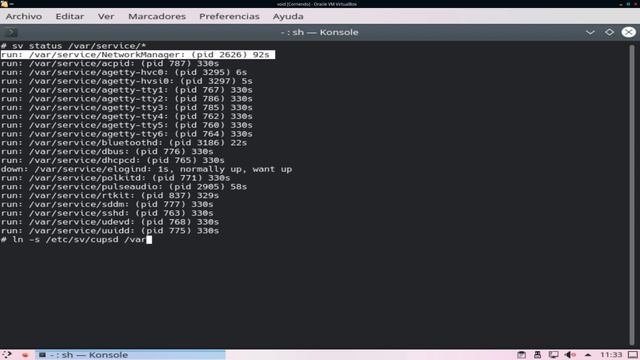Click the 'sv status /var/service/*' command line

(x=73, y=46)
